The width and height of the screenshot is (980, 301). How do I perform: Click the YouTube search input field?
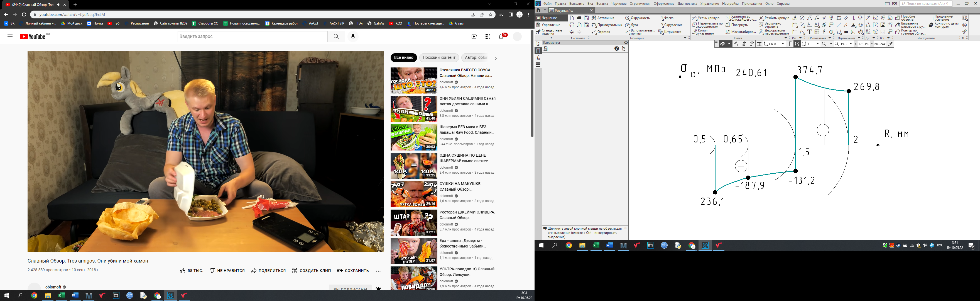253,37
